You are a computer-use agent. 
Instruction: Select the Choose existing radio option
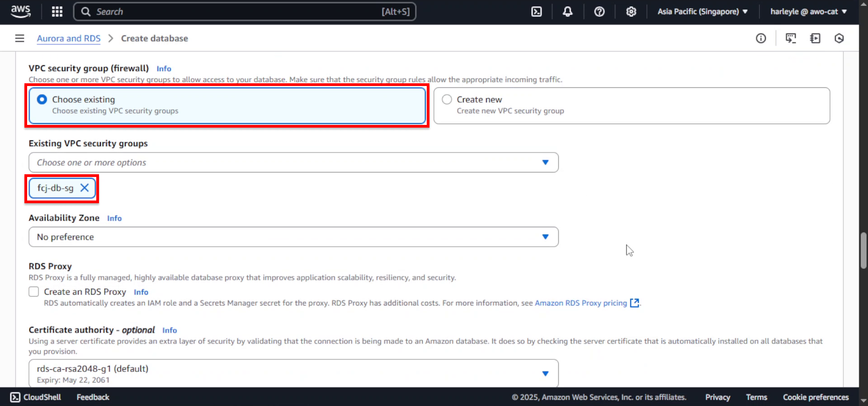point(42,99)
